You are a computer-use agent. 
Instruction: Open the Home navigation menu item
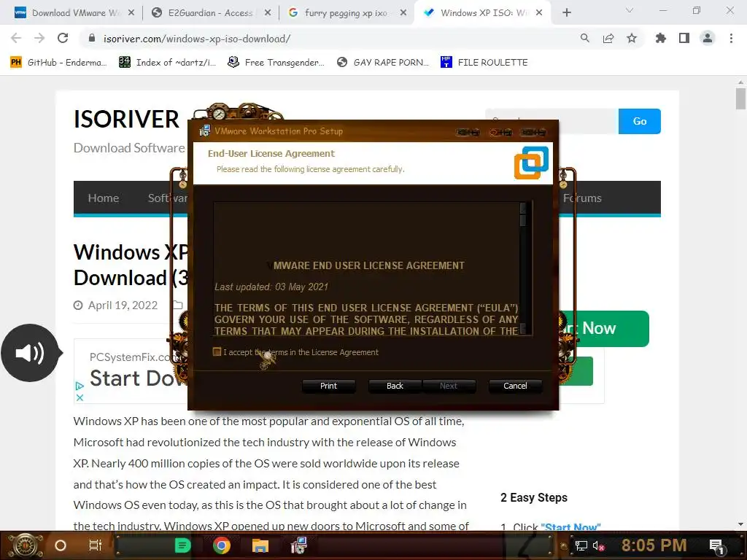pyautogui.click(x=104, y=198)
